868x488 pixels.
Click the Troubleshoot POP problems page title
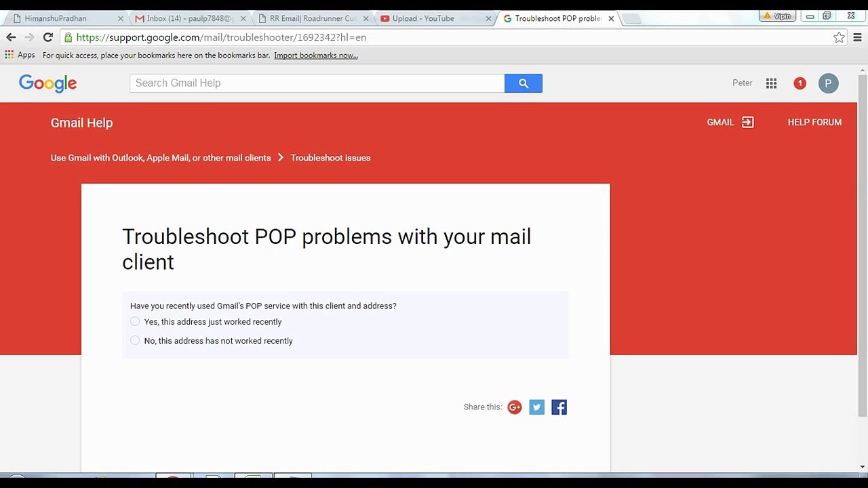[x=326, y=249]
